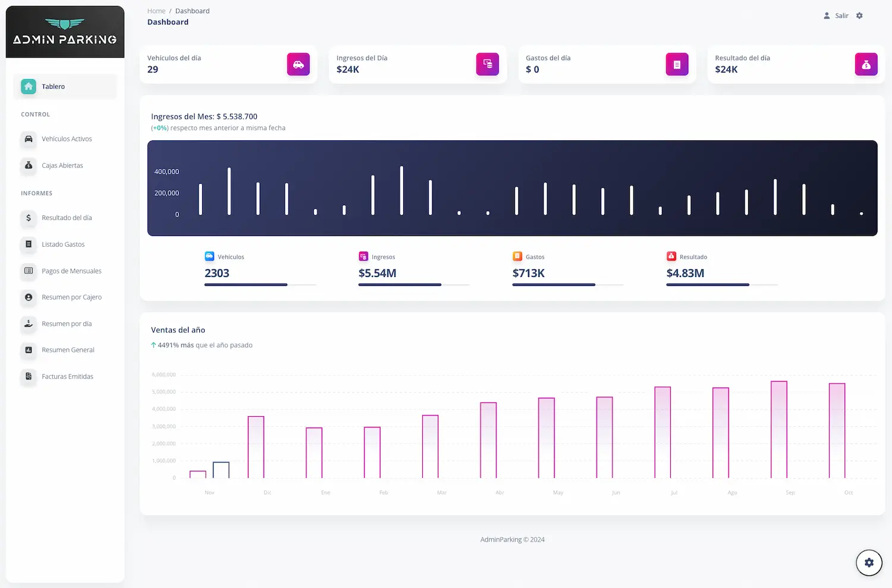The width and height of the screenshot is (892, 588).
Task: Click the Vehículos progress bar under 2303
Action: 260,285
